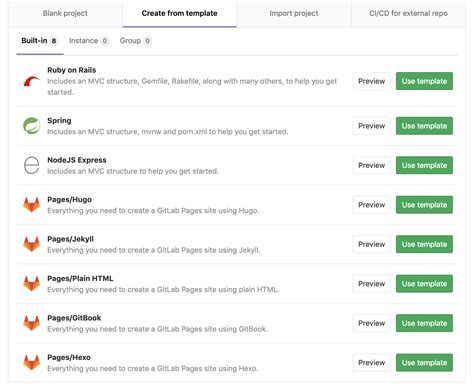
Task: Preview the Pages/Hugo template
Action: click(x=372, y=205)
